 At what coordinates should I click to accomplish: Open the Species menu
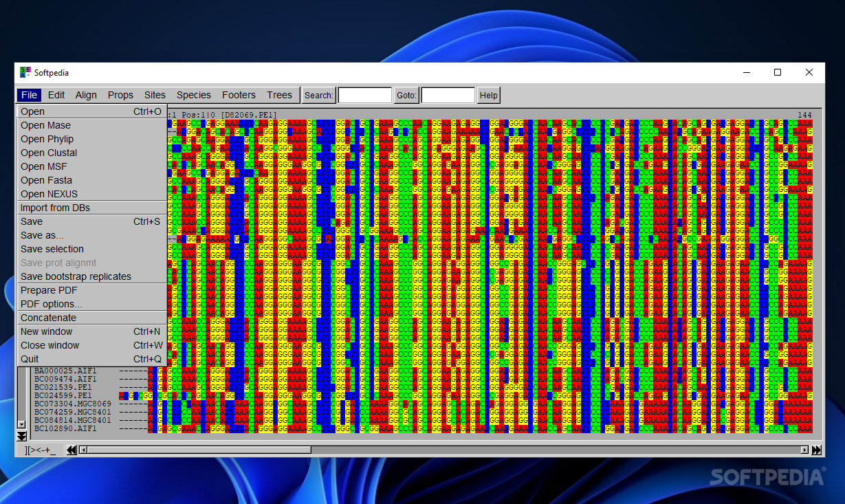click(x=194, y=95)
